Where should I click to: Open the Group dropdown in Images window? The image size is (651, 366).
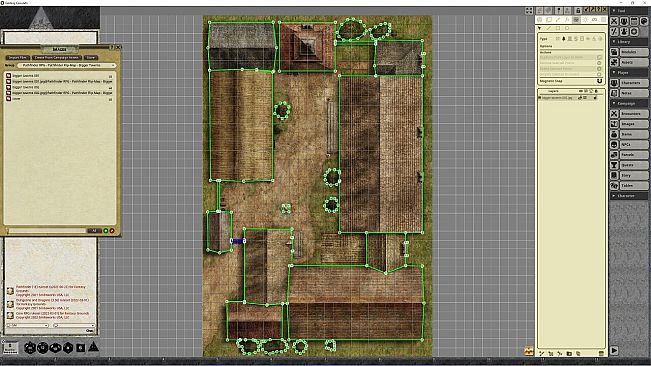[66, 66]
